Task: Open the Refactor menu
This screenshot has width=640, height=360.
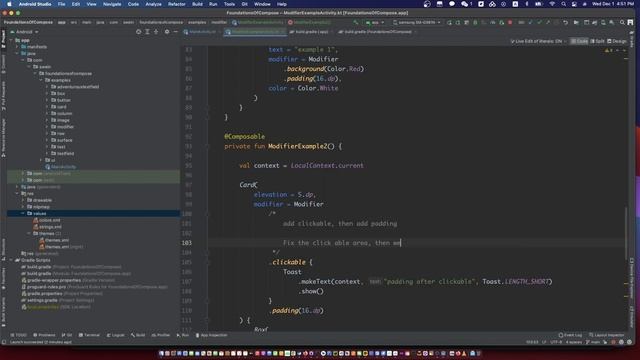Action: click(x=177, y=4)
